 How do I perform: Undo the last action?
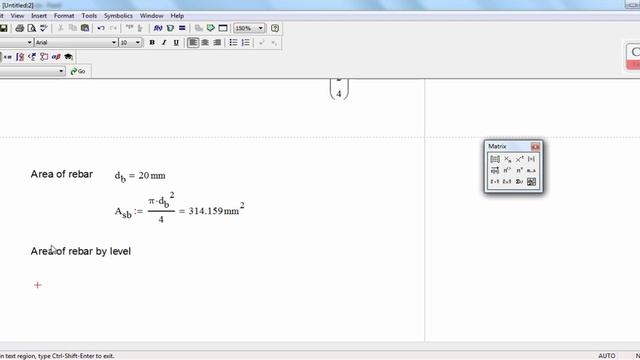pos(101,28)
